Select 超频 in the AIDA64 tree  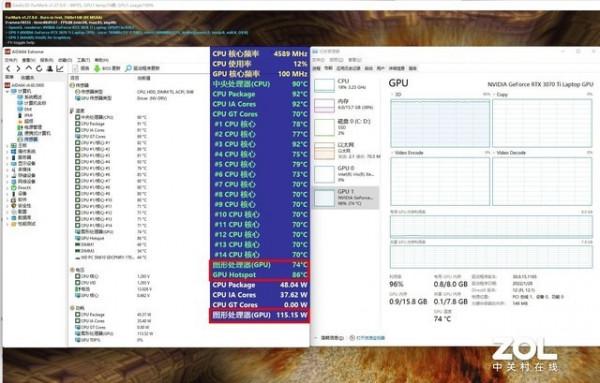pos(25,121)
